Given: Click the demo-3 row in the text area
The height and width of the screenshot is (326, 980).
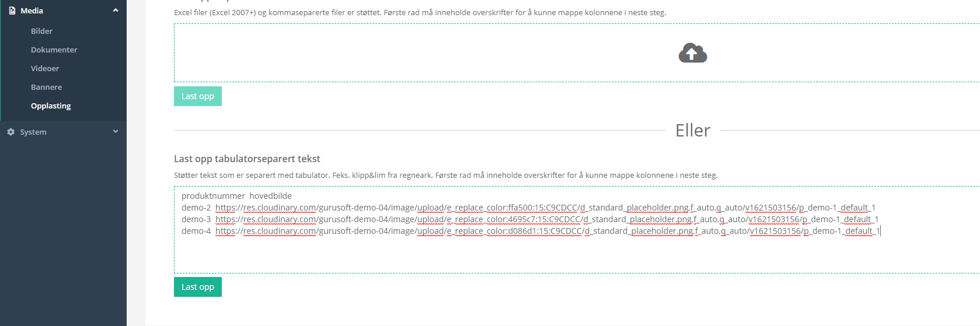Looking at the screenshot, I should [530, 219].
